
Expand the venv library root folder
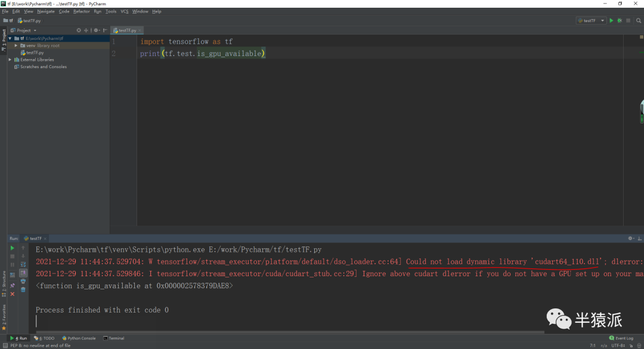[x=16, y=45]
